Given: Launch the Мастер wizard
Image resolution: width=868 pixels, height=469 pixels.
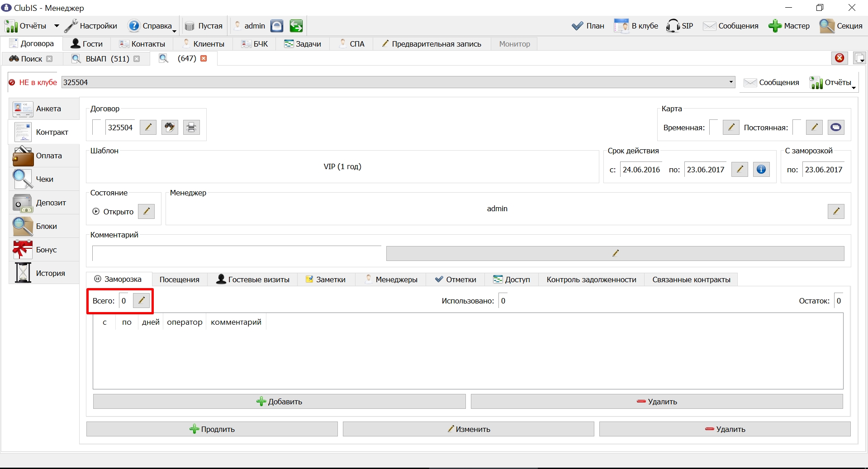Looking at the screenshot, I should (x=789, y=26).
